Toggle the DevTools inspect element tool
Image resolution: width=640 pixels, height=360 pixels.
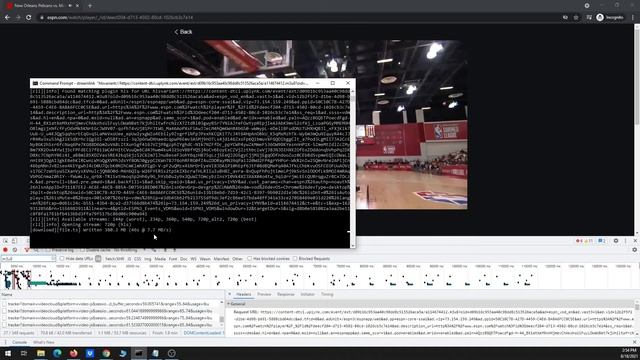[5, 241]
